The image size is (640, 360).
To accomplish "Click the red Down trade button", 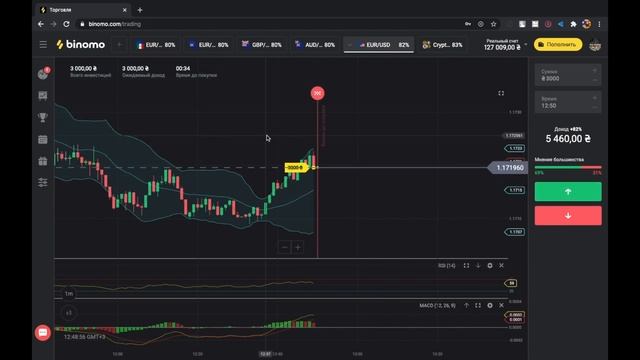I will click(x=568, y=216).
